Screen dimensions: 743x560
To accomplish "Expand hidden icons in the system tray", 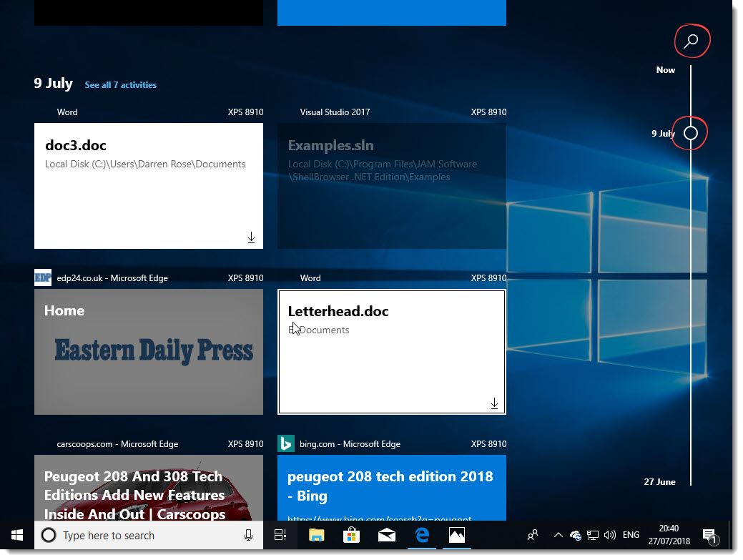I will click(558, 535).
